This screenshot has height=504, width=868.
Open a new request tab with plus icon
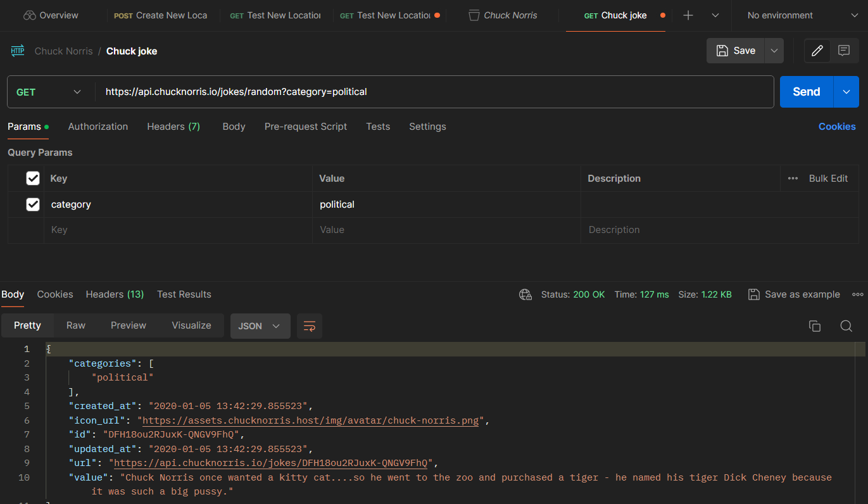688,15
